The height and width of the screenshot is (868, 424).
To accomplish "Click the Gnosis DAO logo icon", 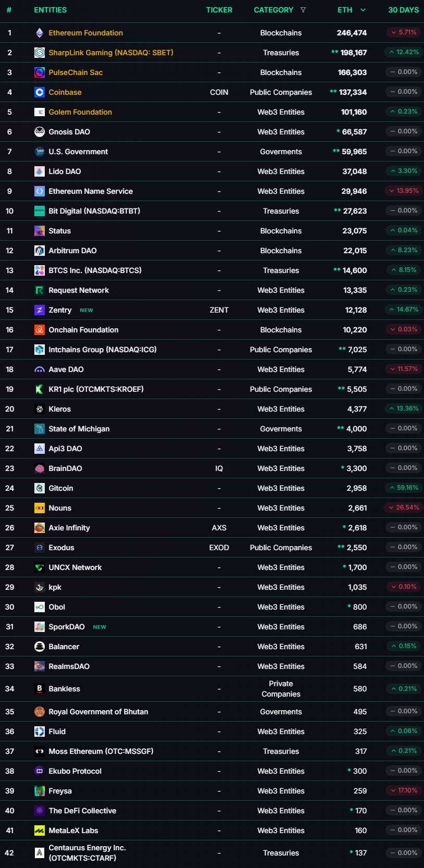I will [x=40, y=132].
